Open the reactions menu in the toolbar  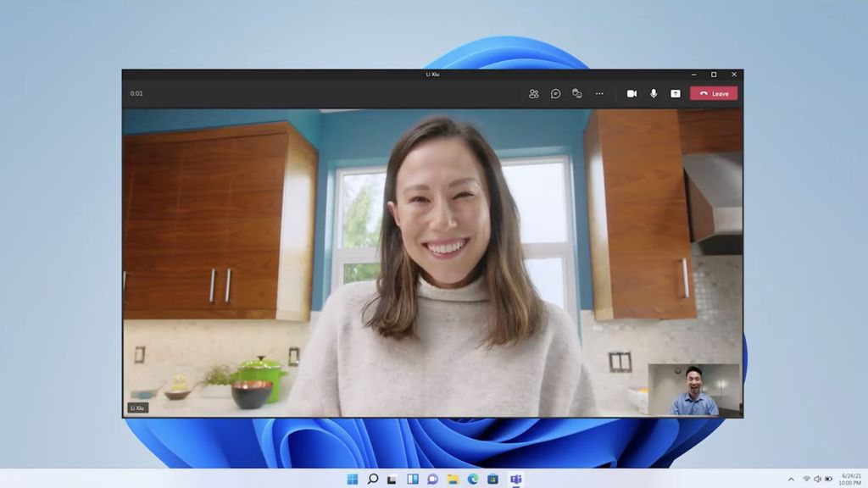tap(577, 94)
